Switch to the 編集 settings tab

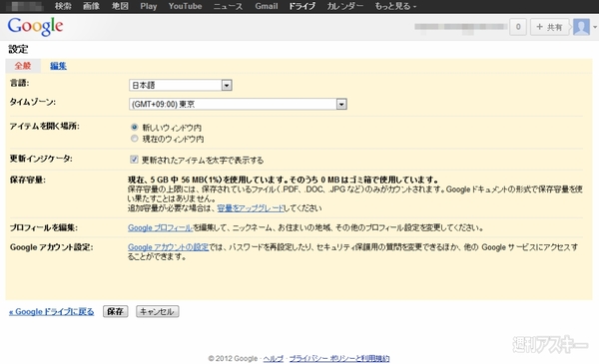tap(58, 66)
